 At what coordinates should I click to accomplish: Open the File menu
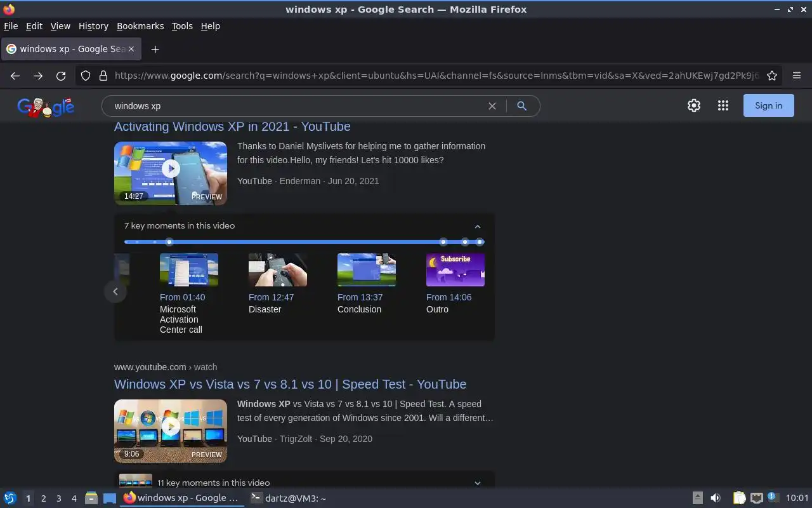11,26
